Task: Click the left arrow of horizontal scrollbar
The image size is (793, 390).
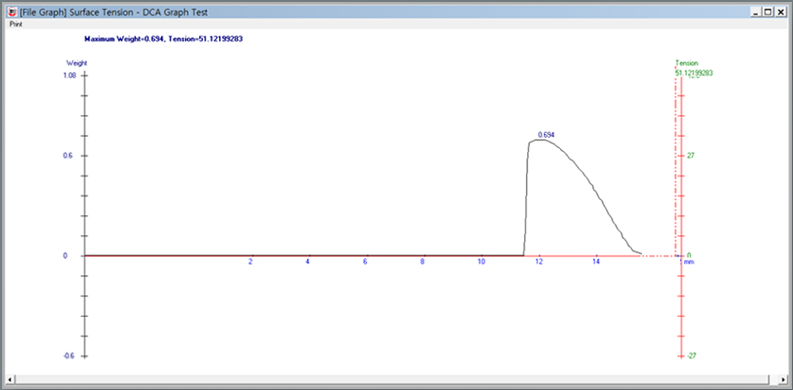Action: point(12,379)
